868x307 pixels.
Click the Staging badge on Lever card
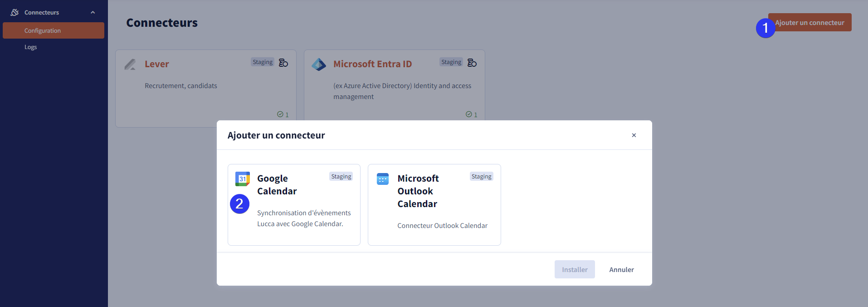tap(263, 62)
